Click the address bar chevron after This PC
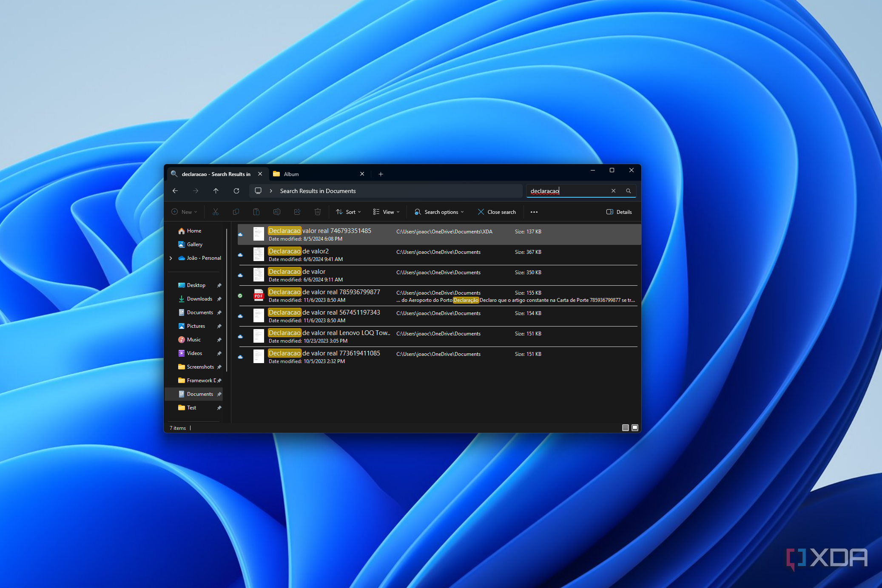 tap(271, 191)
